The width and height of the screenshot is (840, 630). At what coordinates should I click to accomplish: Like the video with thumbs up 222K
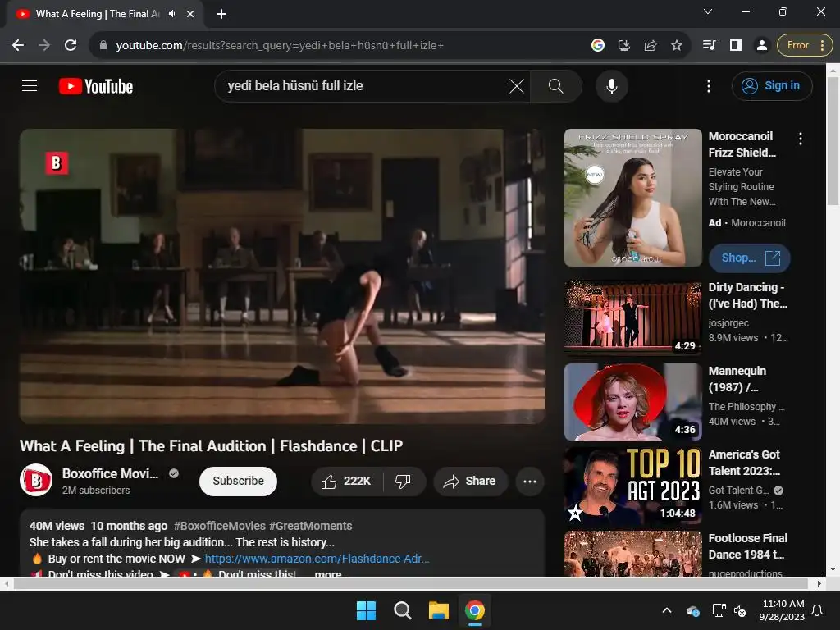pyautogui.click(x=347, y=481)
